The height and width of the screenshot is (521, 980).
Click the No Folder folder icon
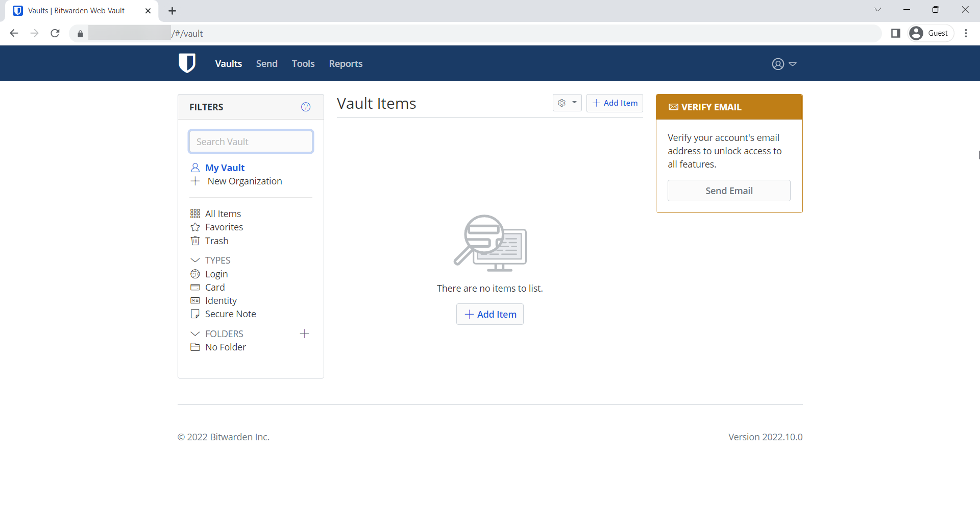[x=195, y=347]
